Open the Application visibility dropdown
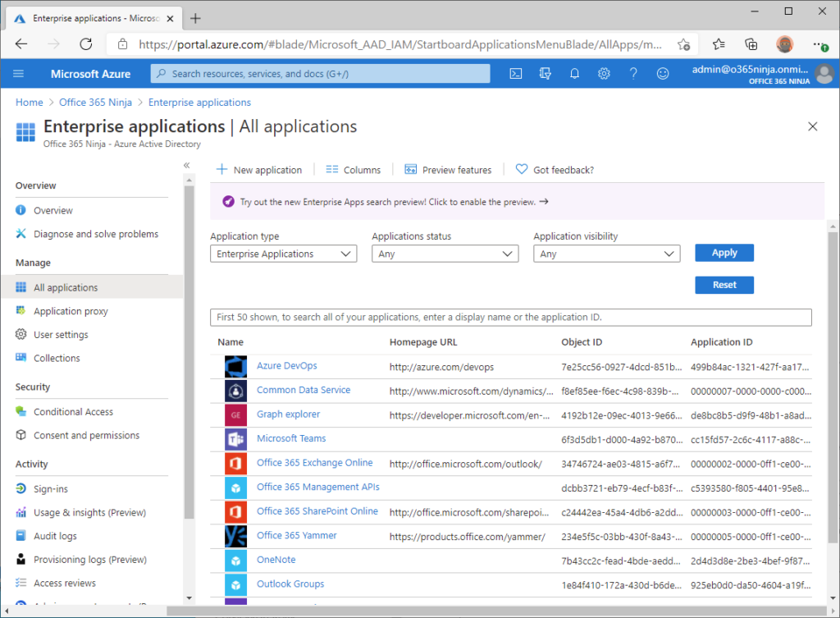The width and height of the screenshot is (840, 618). coord(606,253)
